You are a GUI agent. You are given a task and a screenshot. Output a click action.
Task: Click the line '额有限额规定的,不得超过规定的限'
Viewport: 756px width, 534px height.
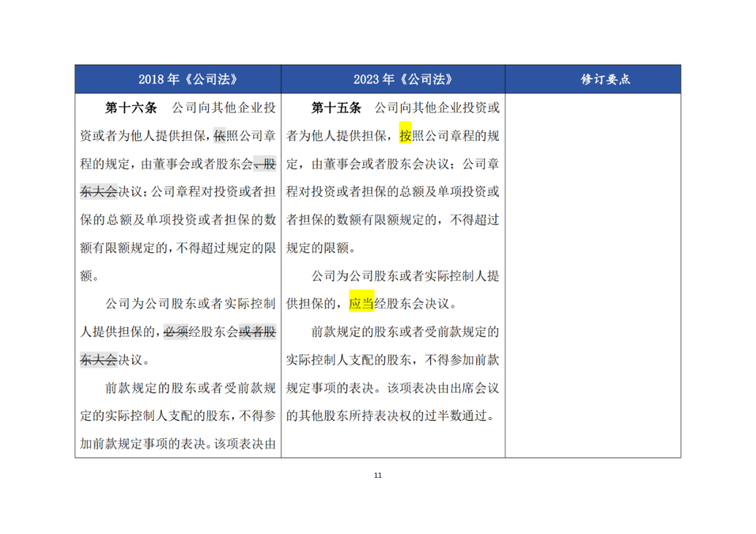tap(178, 248)
